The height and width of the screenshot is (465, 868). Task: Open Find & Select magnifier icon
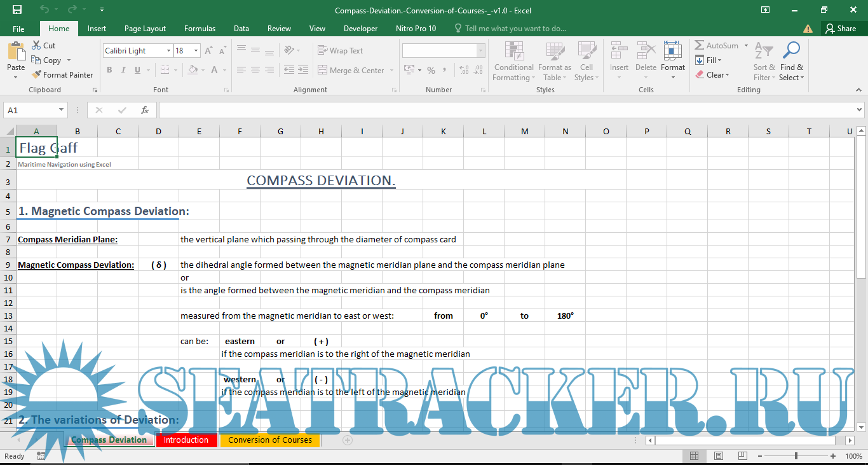[x=791, y=51]
